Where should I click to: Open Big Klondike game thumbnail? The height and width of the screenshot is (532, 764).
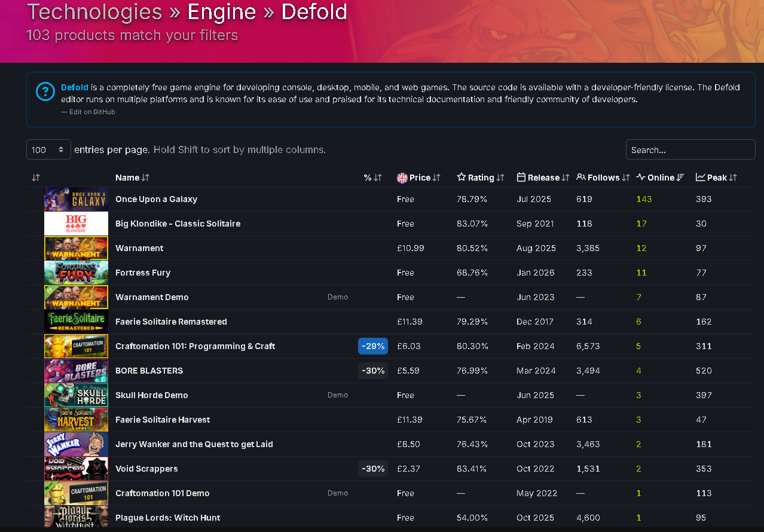coord(76,224)
